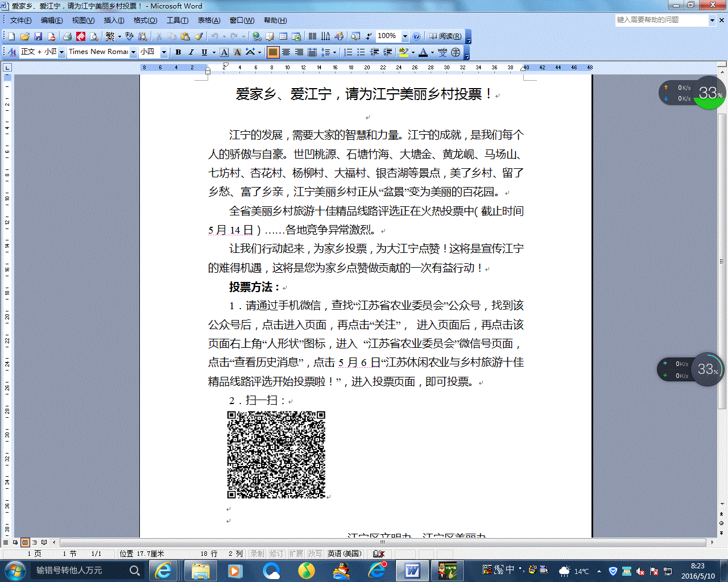This screenshot has height=582, width=728.
Task: Paste clipboard contents with the Paste icon
Action: (x=185, y=36)
